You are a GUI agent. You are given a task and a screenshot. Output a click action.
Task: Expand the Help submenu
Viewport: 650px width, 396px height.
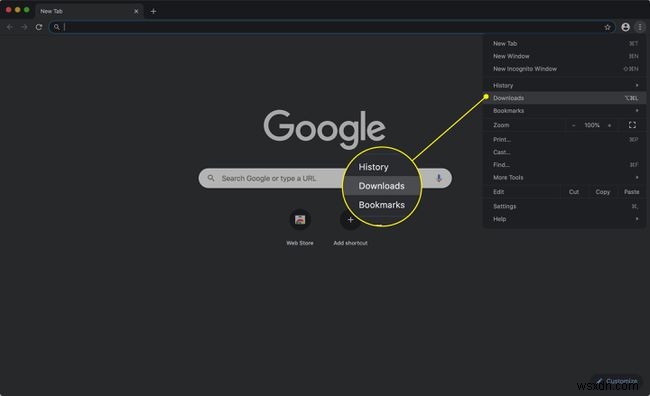[565, 219]
